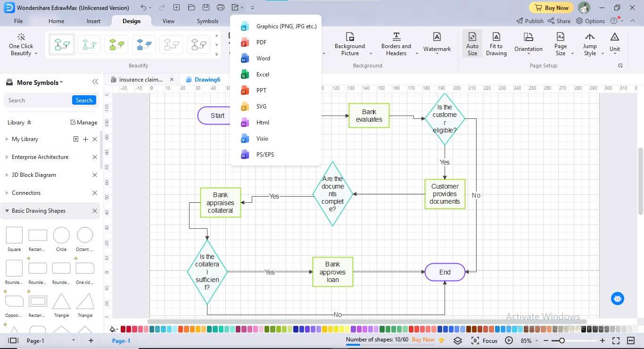Export as PS/EPS
The image size is (644, 349).
point(276,155)
